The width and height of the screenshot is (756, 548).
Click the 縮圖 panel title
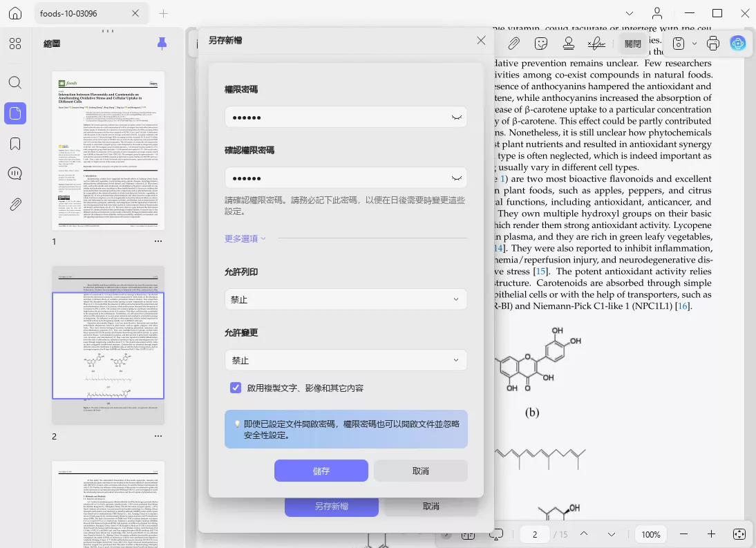pos(52,44)
